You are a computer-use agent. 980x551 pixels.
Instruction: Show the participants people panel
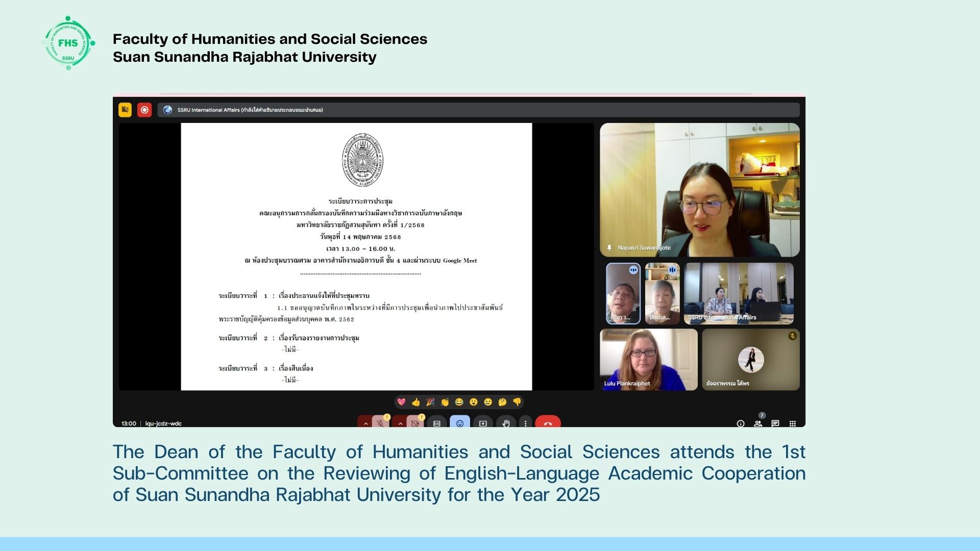coord(758,423)
